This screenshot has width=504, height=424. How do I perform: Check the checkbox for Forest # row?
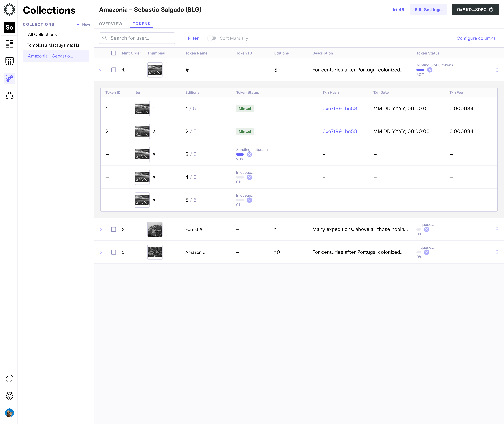coord(114,229)
